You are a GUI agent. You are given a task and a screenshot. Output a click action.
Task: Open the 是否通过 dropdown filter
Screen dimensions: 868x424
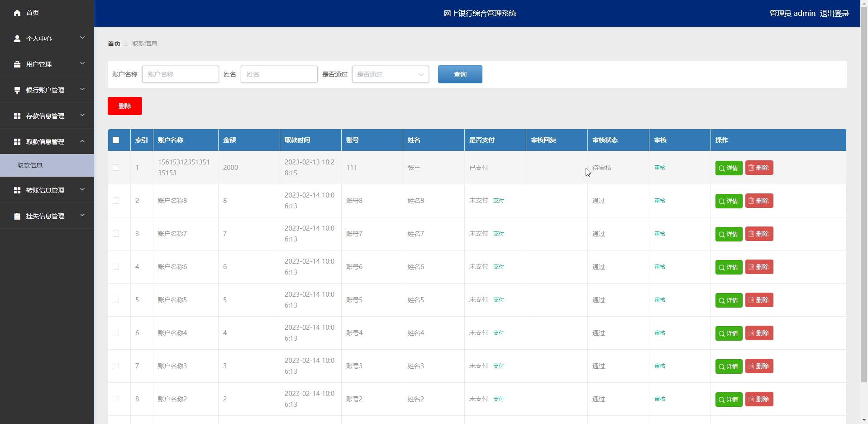pyautogui.click(x=390, y=74)
